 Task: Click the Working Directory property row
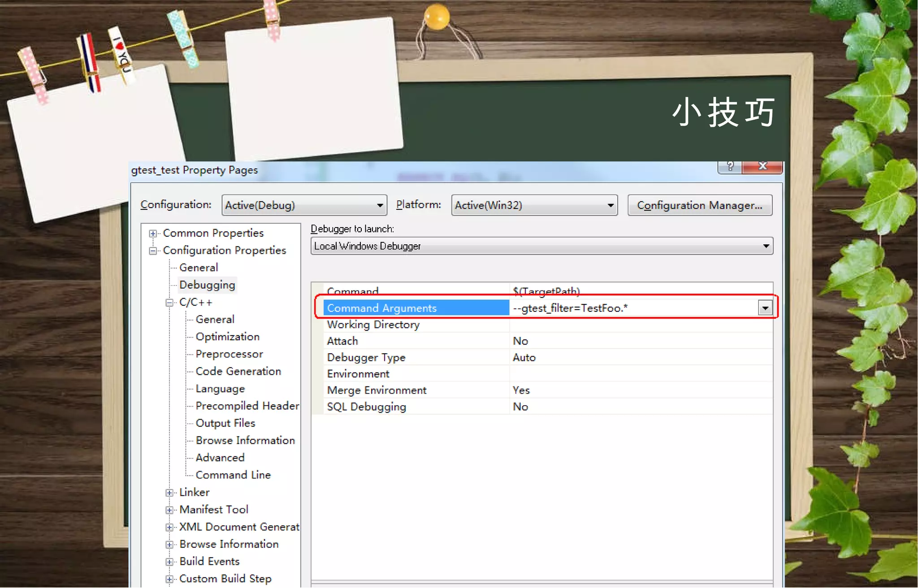click(373, 324)
